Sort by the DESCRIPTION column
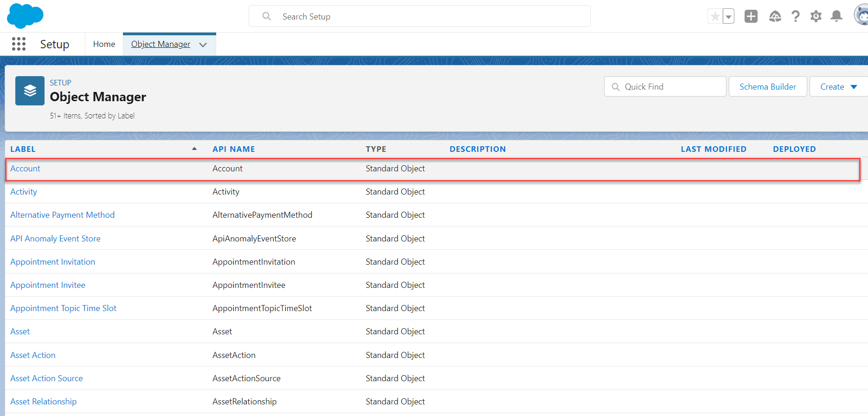 coord(478,149)
